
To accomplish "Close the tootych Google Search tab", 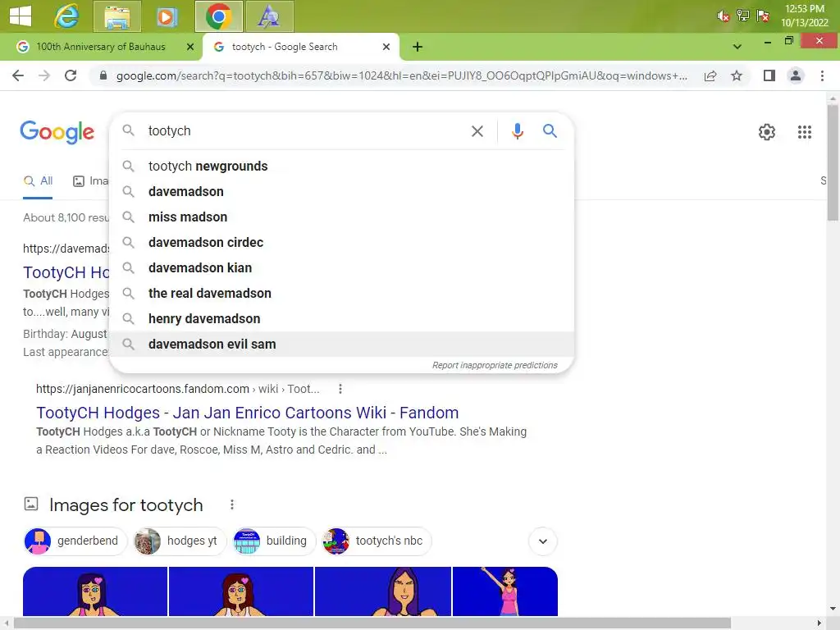I will coord(386,47).
